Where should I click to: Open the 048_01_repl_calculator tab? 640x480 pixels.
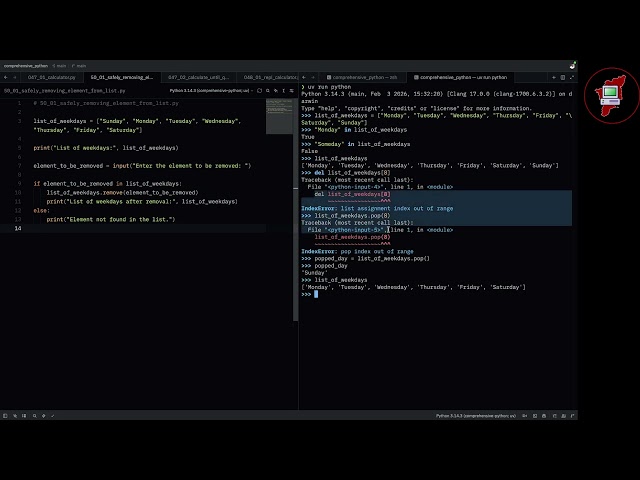[269, 77]
